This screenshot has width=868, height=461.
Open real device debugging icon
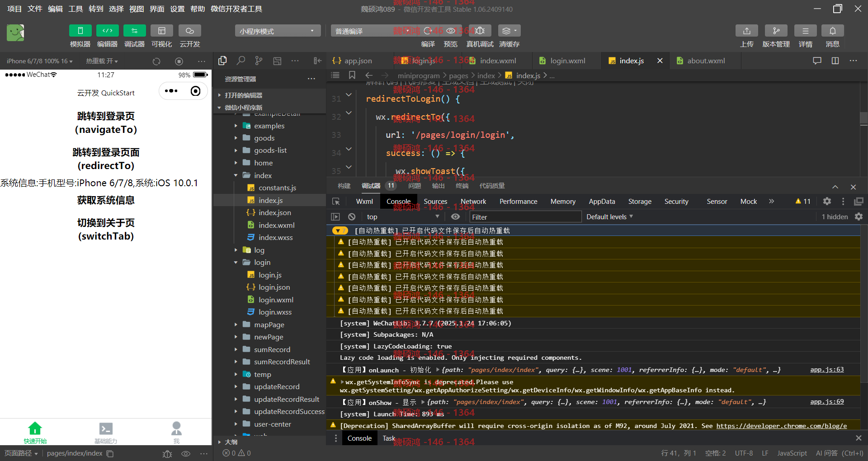[480, 31]
